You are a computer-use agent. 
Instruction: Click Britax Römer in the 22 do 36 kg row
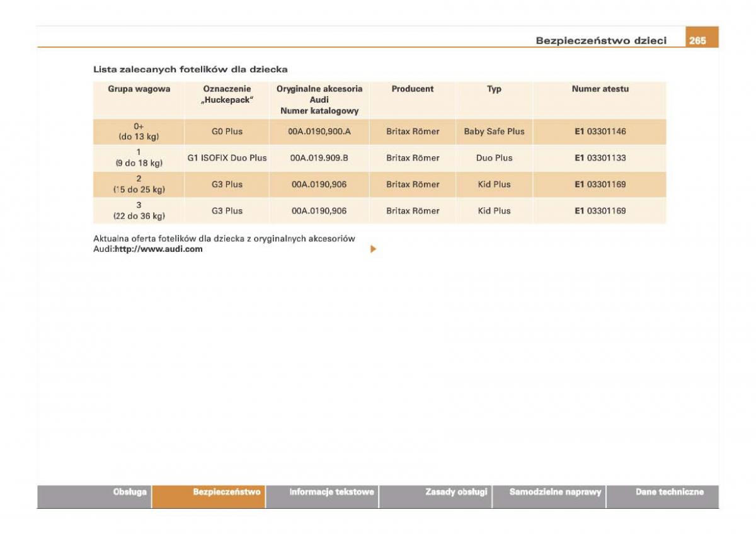(413, 211)
